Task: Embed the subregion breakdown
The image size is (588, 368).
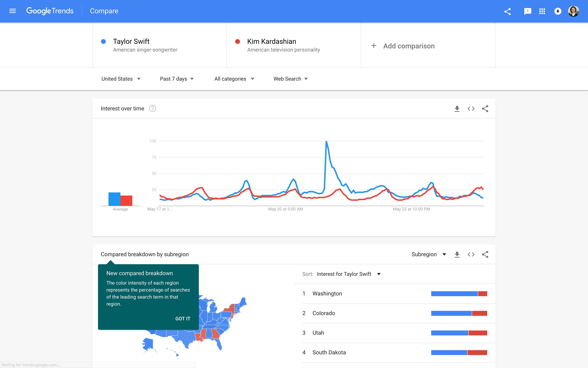Action: tap(471, 254)
